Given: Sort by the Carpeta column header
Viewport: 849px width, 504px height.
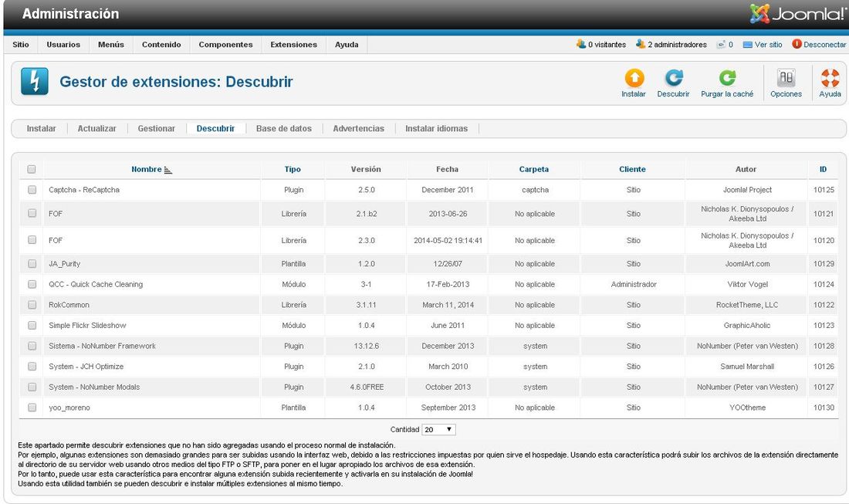Looking at the screenshot, I should tap(534, 169).
